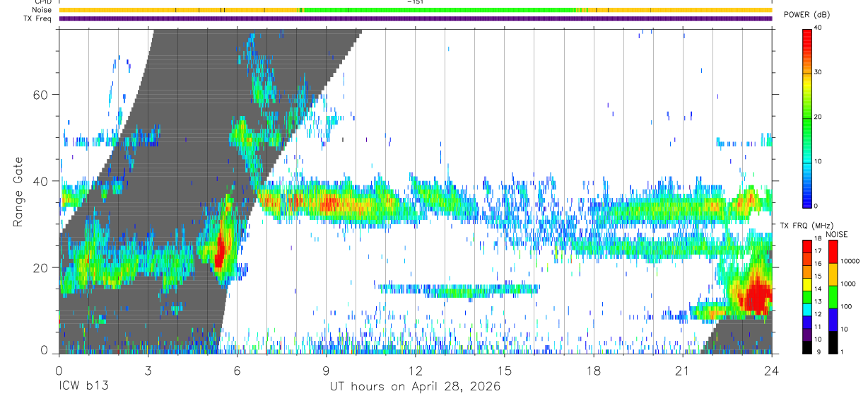Click the 14 value on TX FRQ scale
The height and width of the screenshot is (401, 868).
(819, 289)
